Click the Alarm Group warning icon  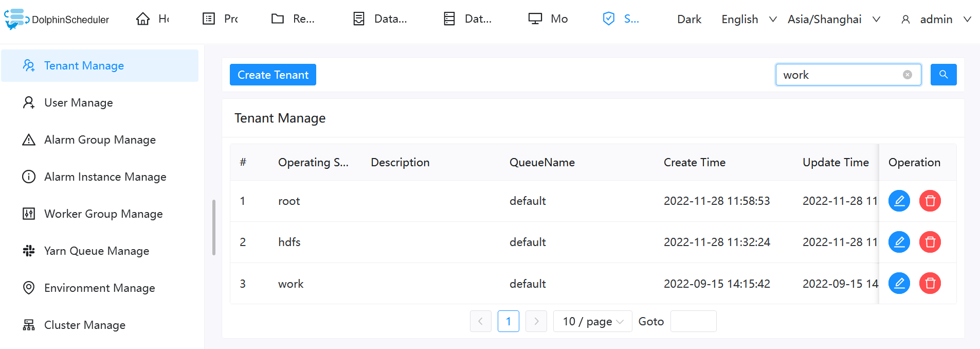click(29, 139)
